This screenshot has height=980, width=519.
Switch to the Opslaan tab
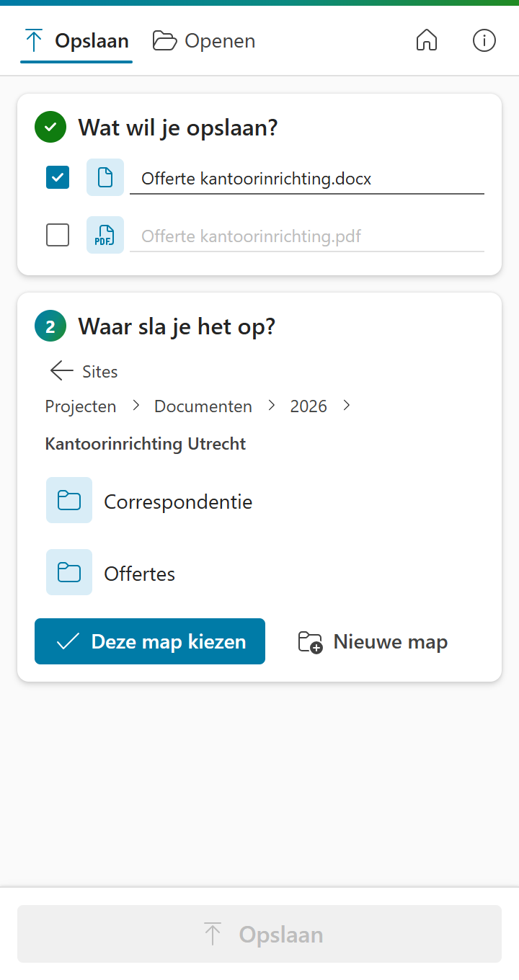pos(76,41)
